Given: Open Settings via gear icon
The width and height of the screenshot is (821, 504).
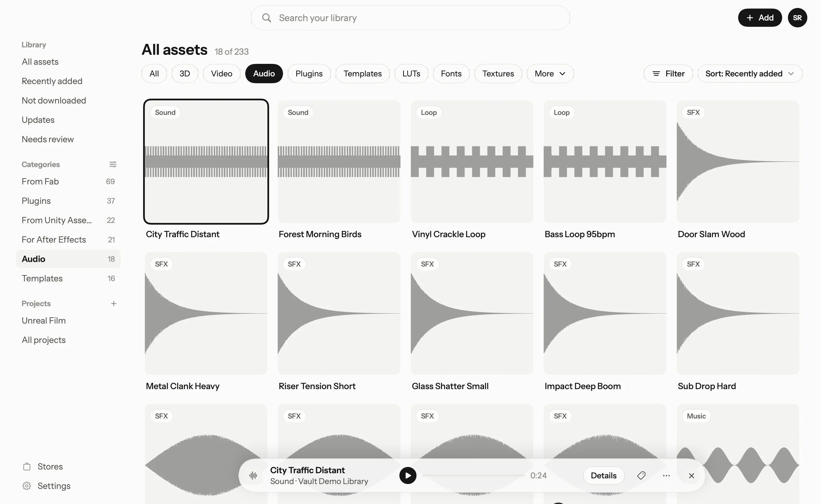Looking at the screenshot, I should tap(27, 486).
